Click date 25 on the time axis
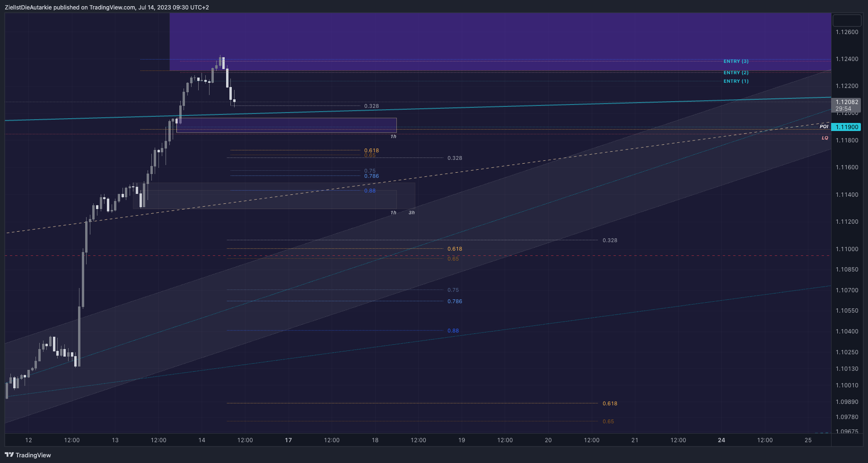Image resolution: width=868 pixels, height=463 pixels. [808, 440]
